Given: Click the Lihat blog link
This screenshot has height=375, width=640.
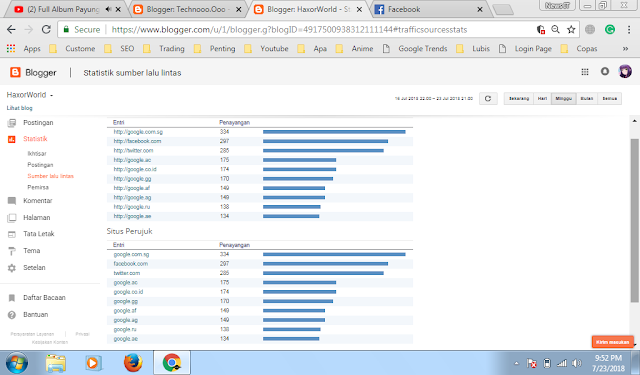Looking at the screenshot, I should coord(20,108).
